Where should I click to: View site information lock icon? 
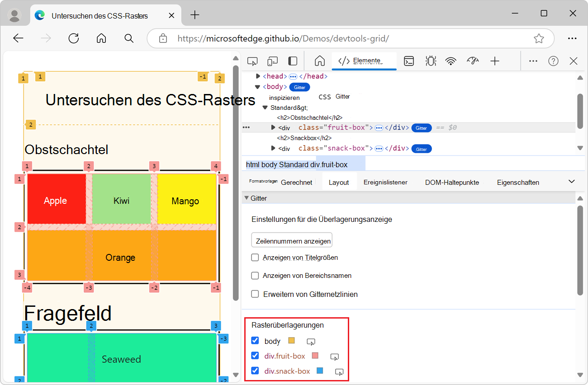[x=163, y=38]
